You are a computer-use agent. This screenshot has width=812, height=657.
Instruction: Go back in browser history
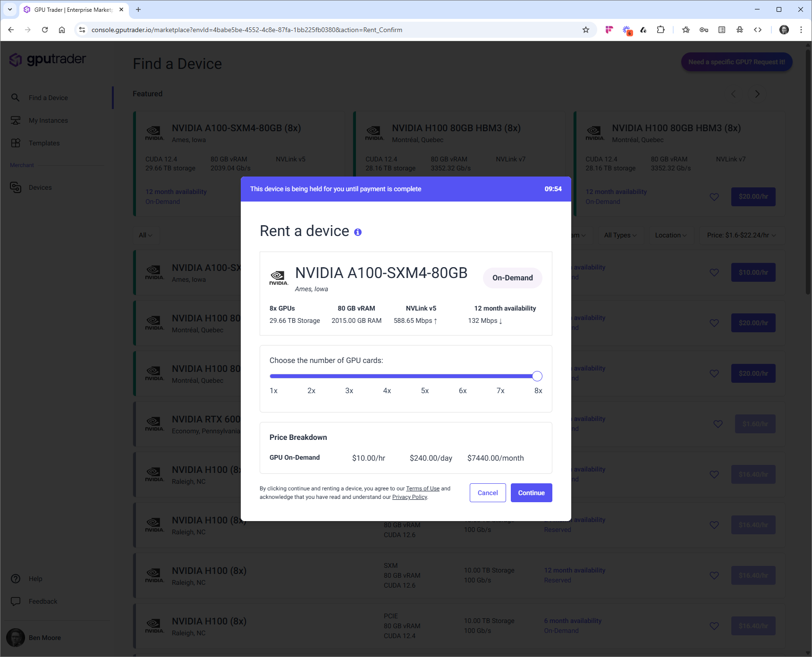point(11,30)
